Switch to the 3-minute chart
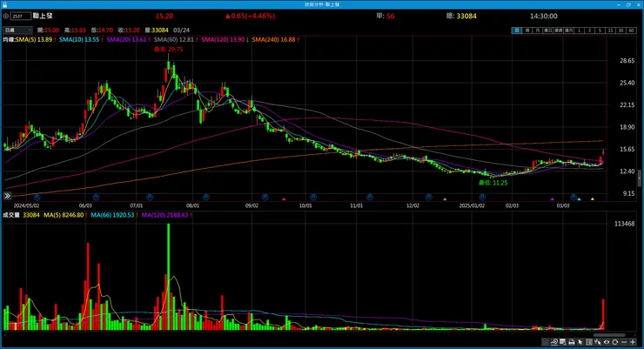The width and height of the screenshot is (644, 349). (x=589, y=30)
